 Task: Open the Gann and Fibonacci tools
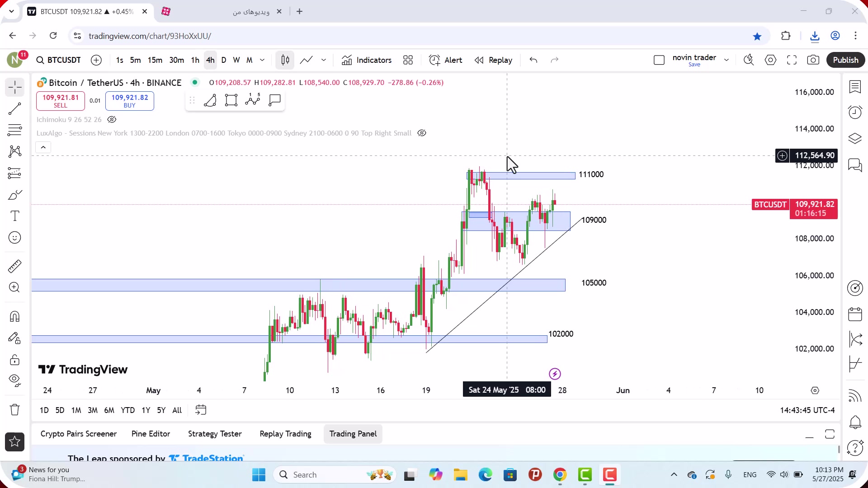tap(14, 130)
